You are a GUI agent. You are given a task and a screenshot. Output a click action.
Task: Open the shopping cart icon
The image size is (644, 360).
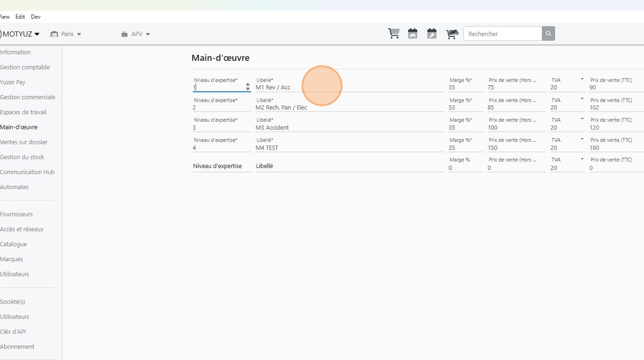[393, 34]
